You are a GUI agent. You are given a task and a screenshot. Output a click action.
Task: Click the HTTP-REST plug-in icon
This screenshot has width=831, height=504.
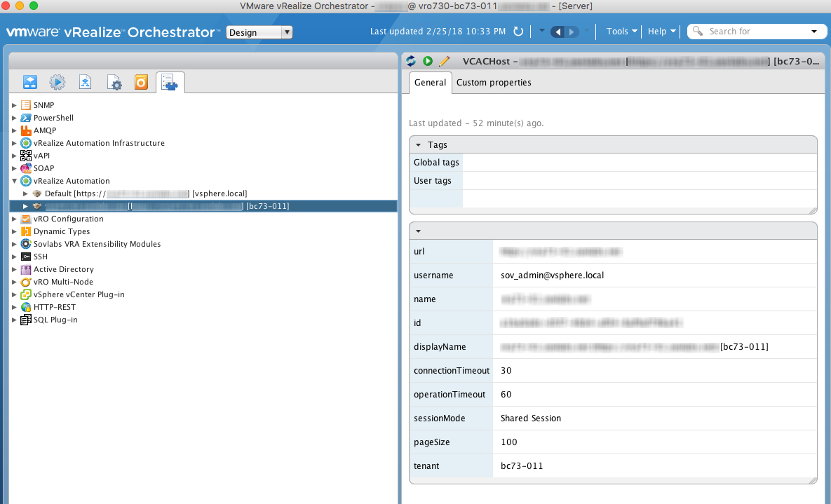pos(25,307)
